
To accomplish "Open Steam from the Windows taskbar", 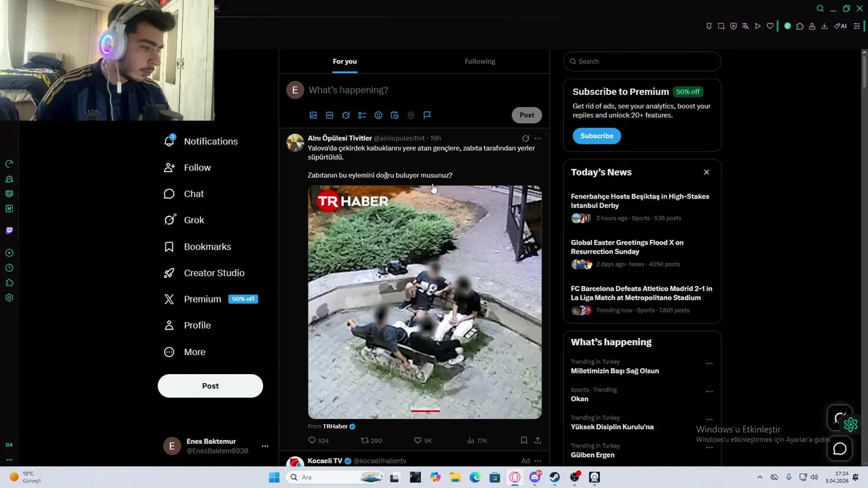I will 555,477.
